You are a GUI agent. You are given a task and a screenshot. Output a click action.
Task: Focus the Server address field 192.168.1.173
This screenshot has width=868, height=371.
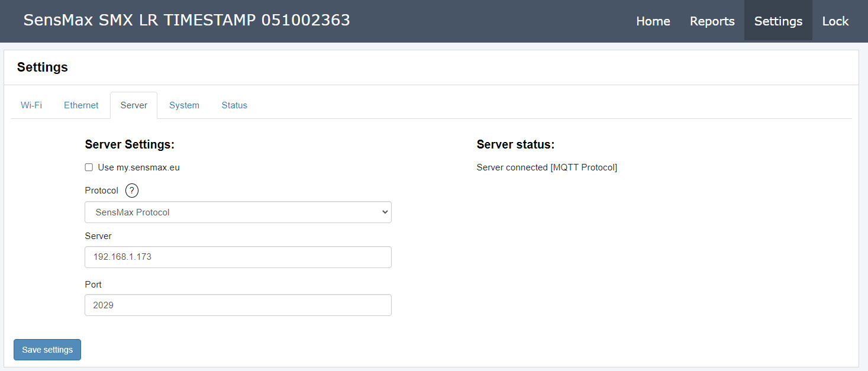click(238, 257)
